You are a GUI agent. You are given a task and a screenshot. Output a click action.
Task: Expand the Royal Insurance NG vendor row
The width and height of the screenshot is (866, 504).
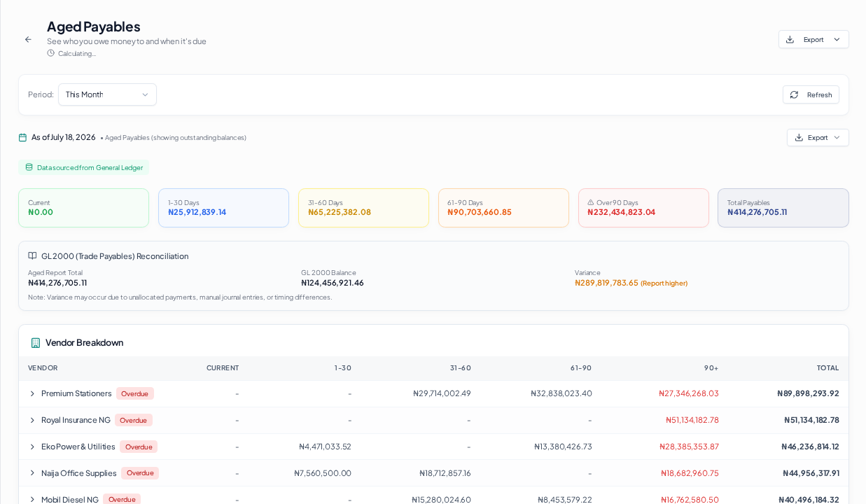pyautogui.click(x=32, y=420)
